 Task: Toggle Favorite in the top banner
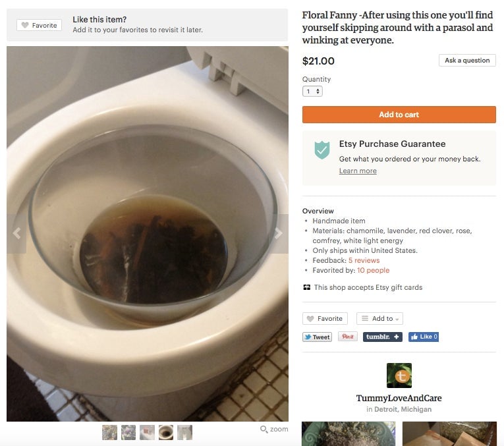(39, 25)
